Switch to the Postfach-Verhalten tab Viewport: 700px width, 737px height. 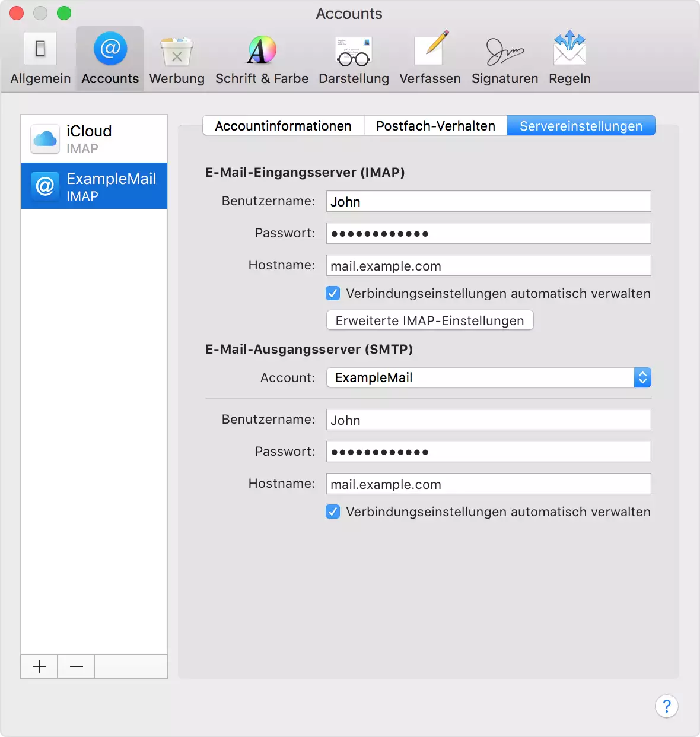coord(435,126)
